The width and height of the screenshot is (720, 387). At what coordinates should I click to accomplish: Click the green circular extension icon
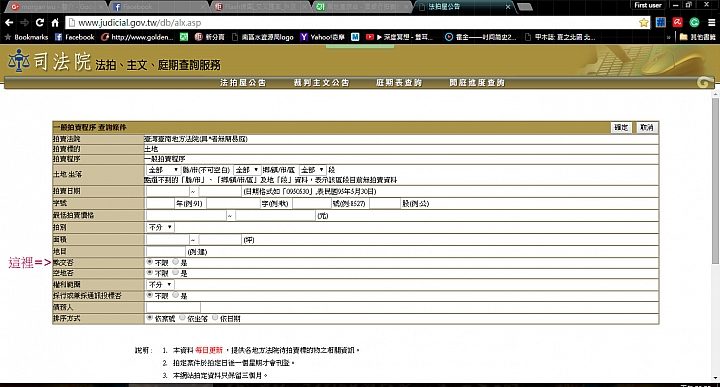point(694,22)
